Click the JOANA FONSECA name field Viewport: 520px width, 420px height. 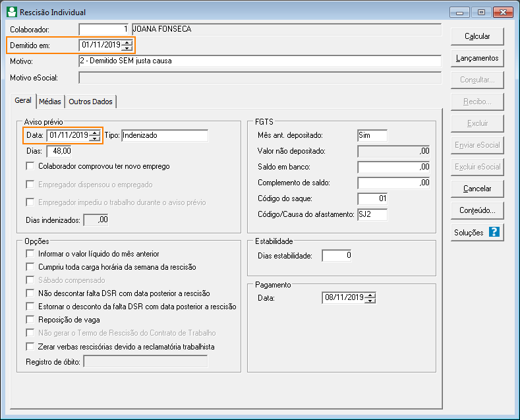click(x=287, y=29)
